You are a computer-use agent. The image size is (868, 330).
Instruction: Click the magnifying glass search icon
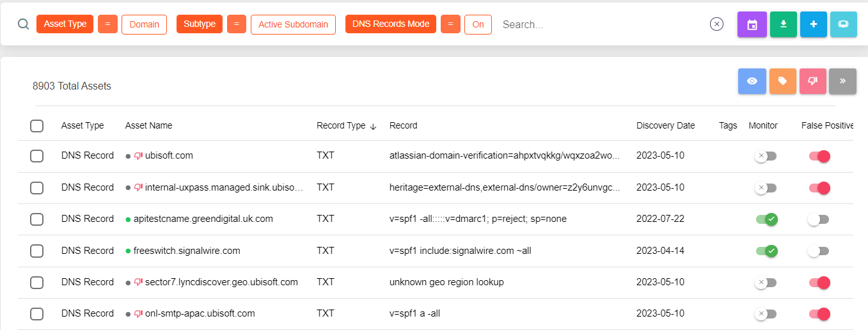(x=23, y=24)
